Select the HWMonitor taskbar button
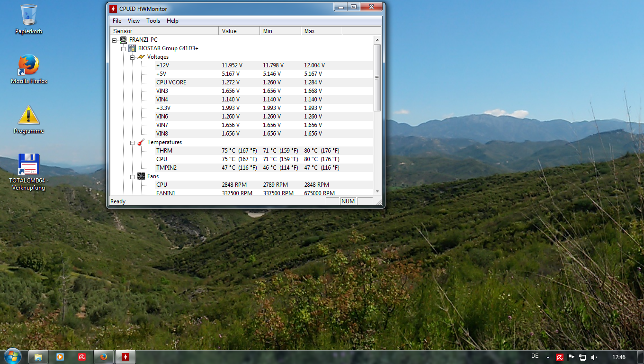 pos(125,357)
